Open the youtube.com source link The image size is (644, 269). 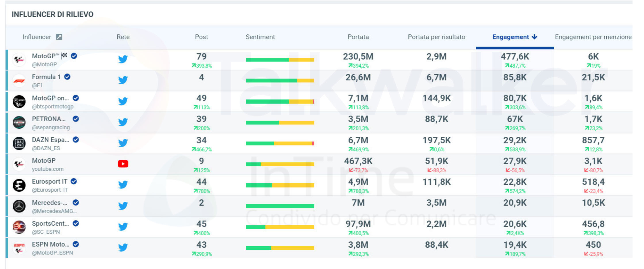(48, 169)
